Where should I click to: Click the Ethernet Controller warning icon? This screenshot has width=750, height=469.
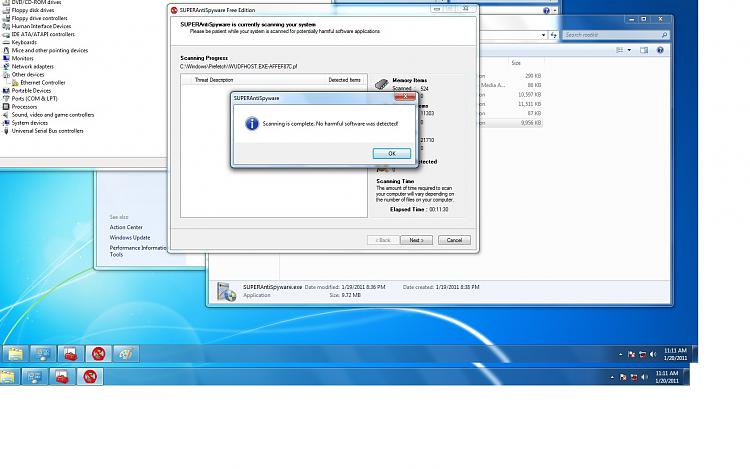[15, 83]
